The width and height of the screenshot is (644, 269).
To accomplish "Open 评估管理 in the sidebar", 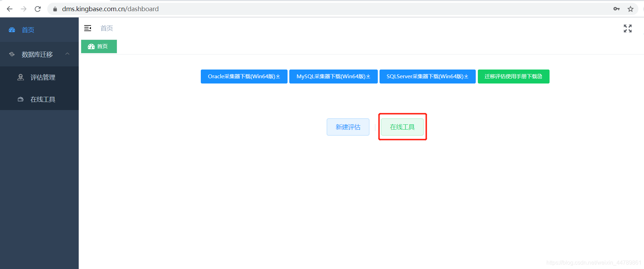I will tap(39, 77).
